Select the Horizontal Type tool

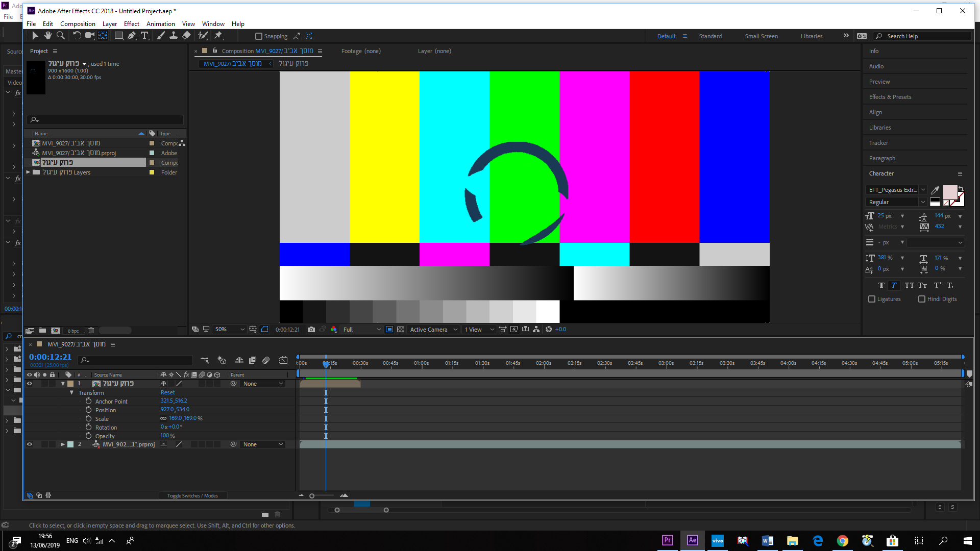pos(144,36)
